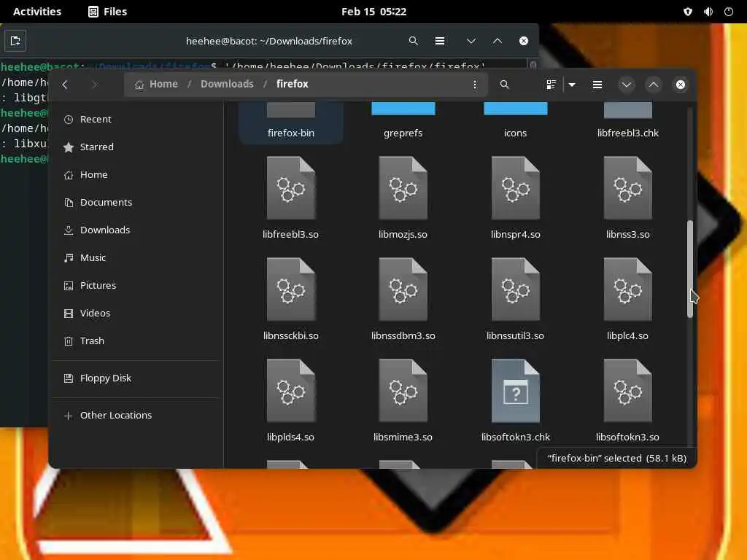The width and height of the screenshot is (747, 560).
Task: Select the libnssckbi.so file icon
Action: click(290, 289)
